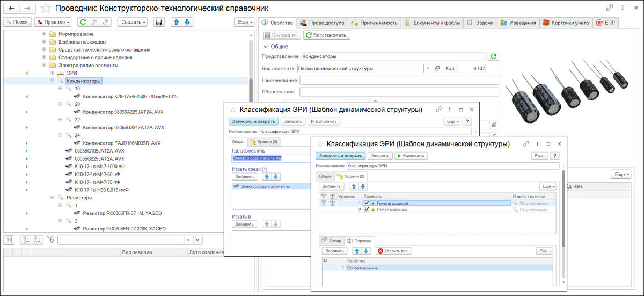Refresh the Представление field with green icon

tap(493, 56)
